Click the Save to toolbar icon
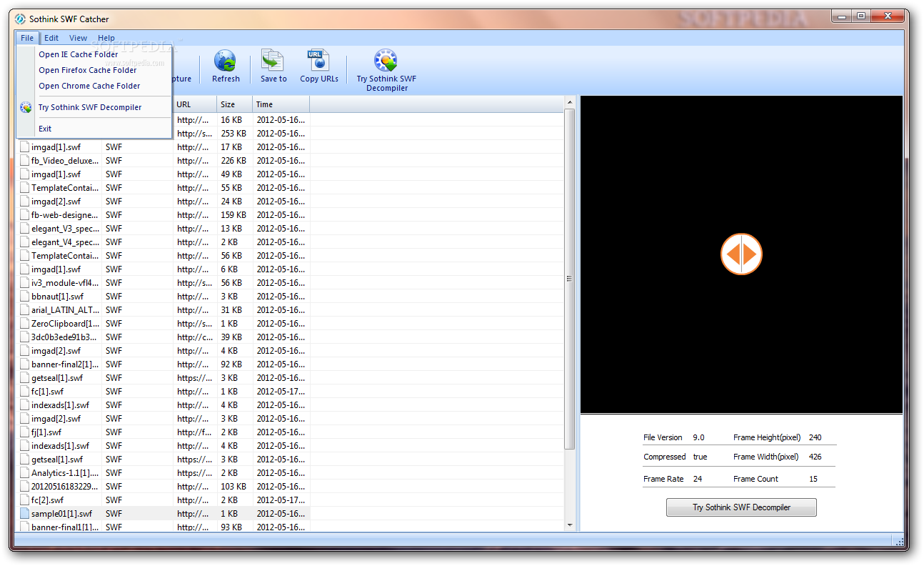This screenshot has height=566, width=924. click(x=273, y=61)
